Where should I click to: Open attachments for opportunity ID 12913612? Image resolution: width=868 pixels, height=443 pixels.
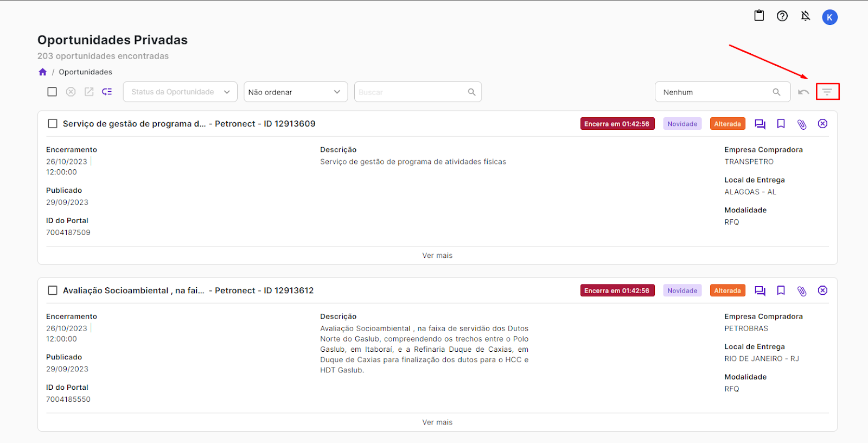[x=802, y=291]
